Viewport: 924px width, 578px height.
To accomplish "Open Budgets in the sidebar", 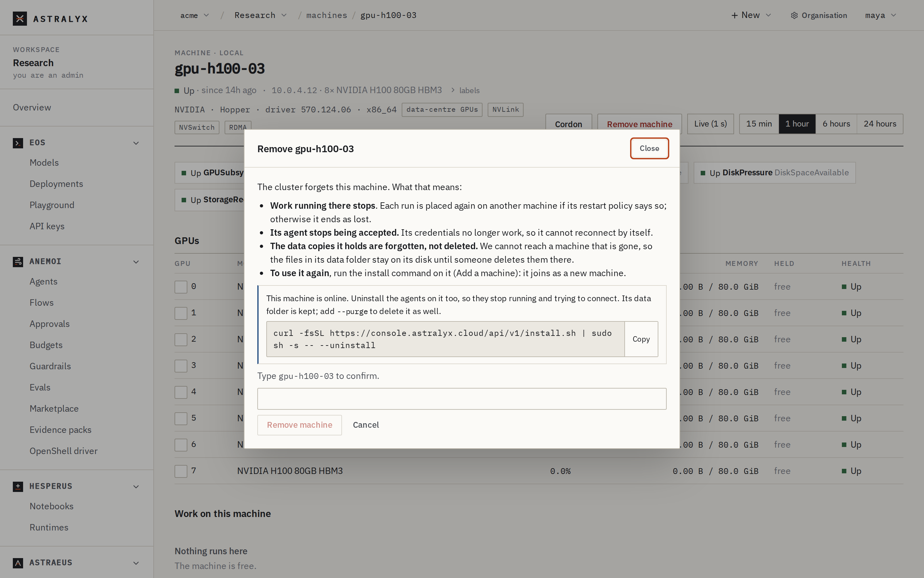I will click(x=46, y=345).
